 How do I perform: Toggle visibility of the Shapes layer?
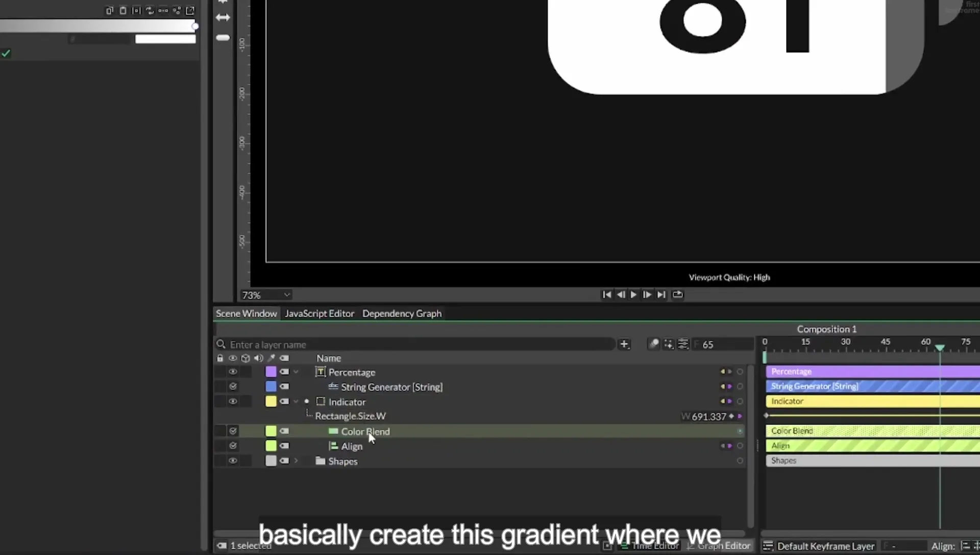click(233, 461)
